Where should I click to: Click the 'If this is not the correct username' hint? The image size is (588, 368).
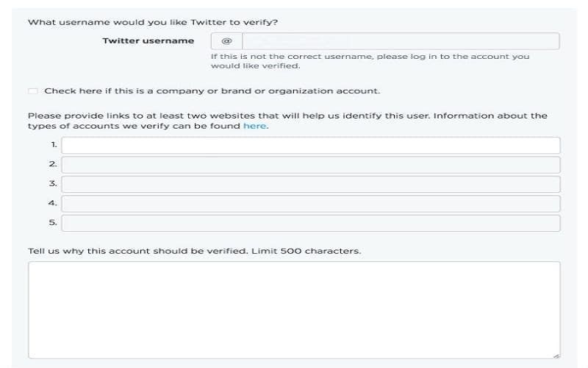click(x=370, y=61)
